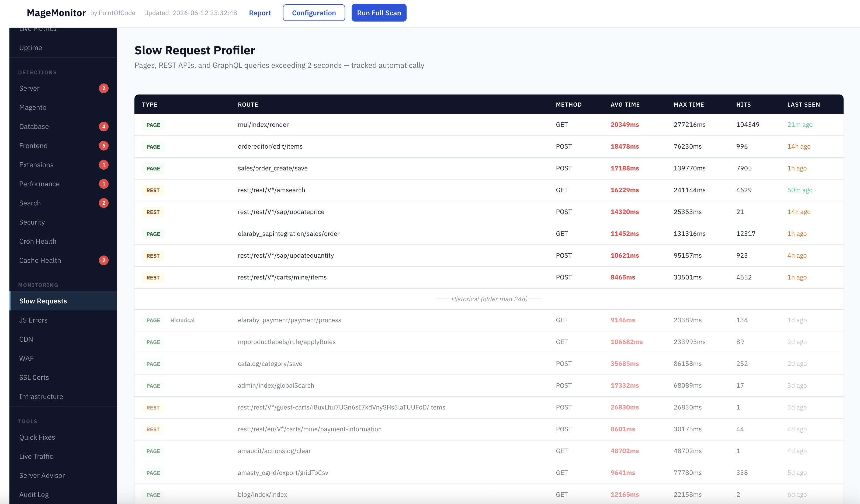Screen dimensions: 860x504
Task: Click amaudit/actionslog/clear route
Action: (274, 451)
